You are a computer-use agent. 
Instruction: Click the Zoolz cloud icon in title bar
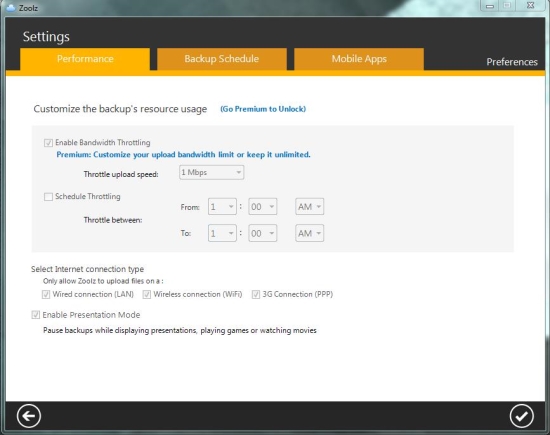[x=11, y=7]
